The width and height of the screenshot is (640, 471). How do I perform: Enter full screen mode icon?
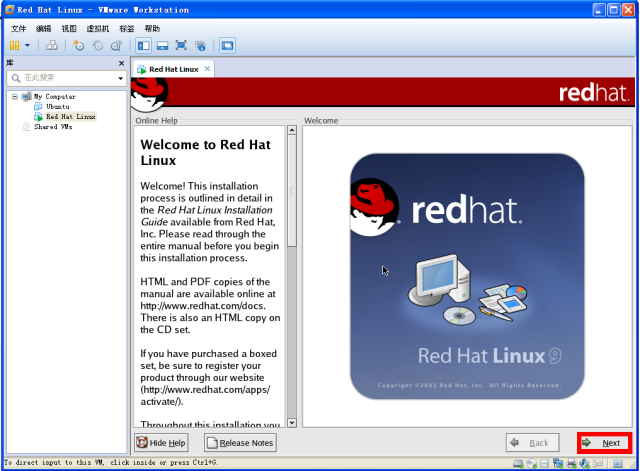(181, 45)
